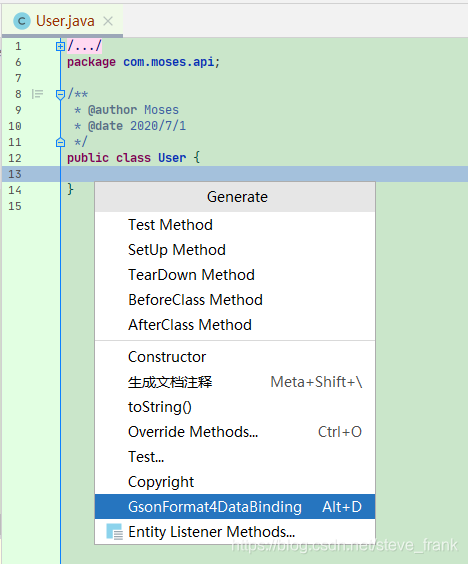Click package name com.moses.api

(x=168, y=62)
